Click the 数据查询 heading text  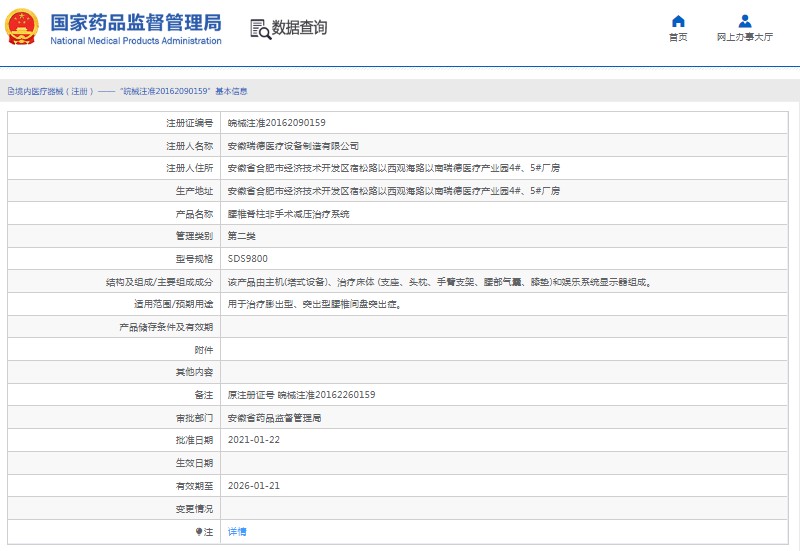299,28
